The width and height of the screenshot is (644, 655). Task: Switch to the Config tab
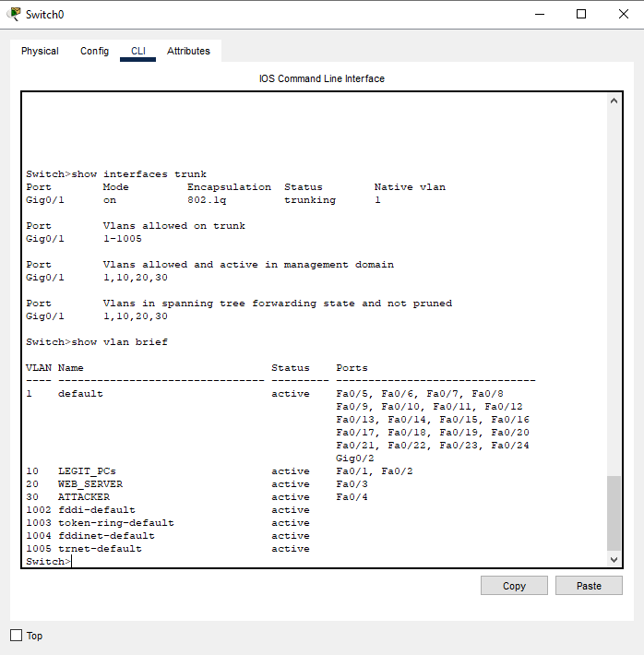[94, 51]
